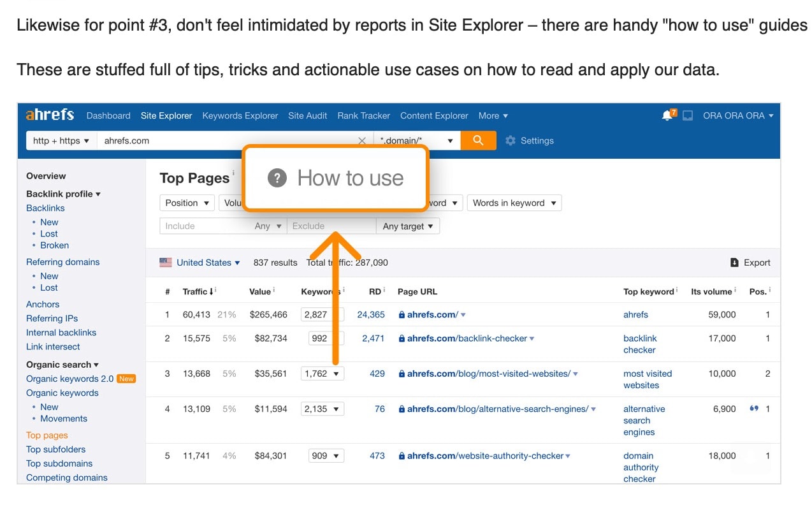Open Link intersect report
Image resolution: width=812 pixels, height=524 pixels.
pyautogui.click(x=53, y=347)
